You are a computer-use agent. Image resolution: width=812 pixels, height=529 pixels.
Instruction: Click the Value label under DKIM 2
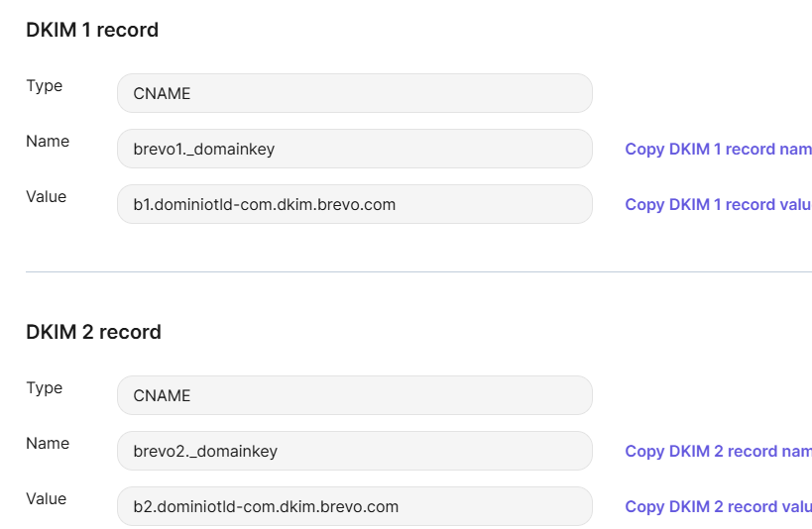pos(47,499)
